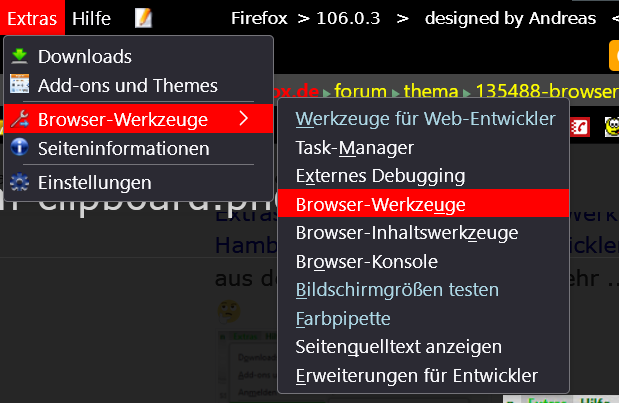This screenshot has height=403, width=619.
Task: Click the Firefox version text in menu bar
Action: coord(305,18)
